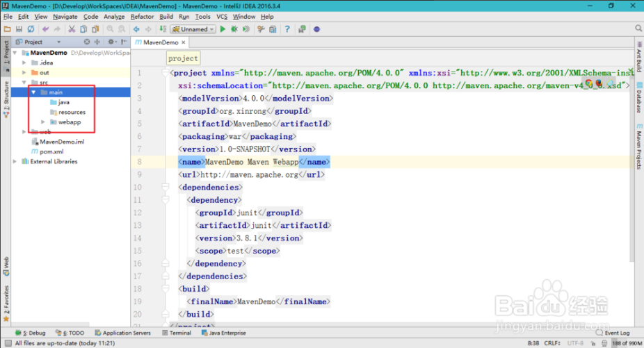Click the Cut scissors icon

pyautogui.click(x=72, y=29)
